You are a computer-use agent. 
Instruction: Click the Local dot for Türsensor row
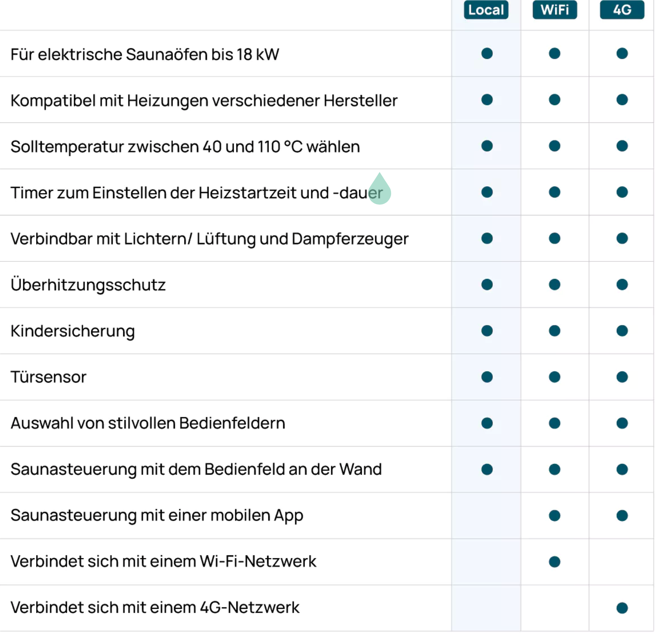[x=487, y=377]
